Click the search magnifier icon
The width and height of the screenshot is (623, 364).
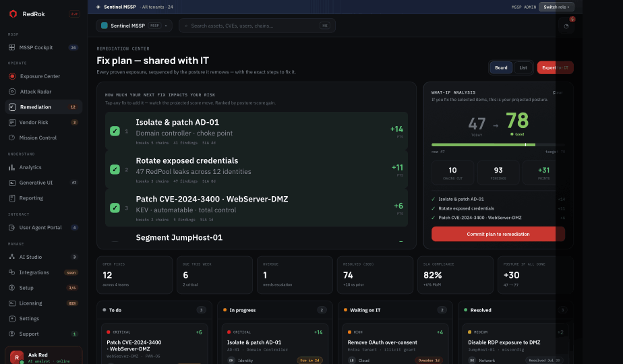186,26
